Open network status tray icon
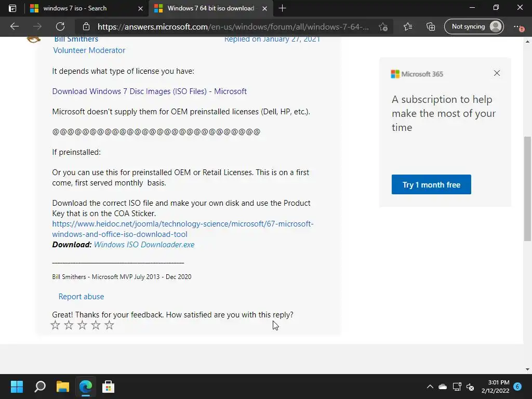The width and height of the screenshot is (532, 399). [x=457, y=387]
